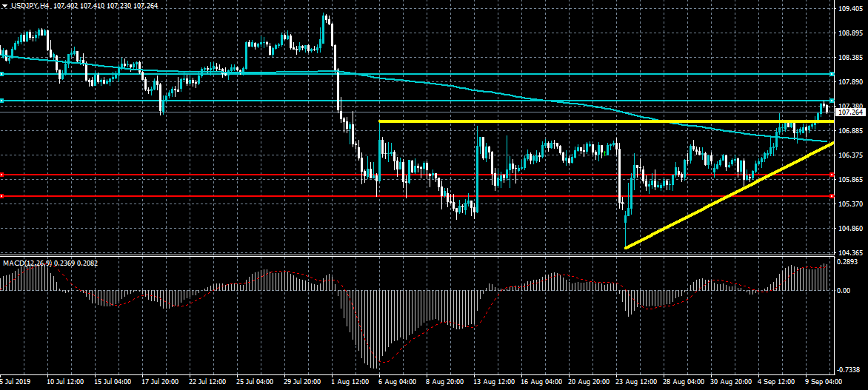This screenshot has width=868, height=390.
Task: Click the 105.865 price scale label
Action: (x=850, y=180)
